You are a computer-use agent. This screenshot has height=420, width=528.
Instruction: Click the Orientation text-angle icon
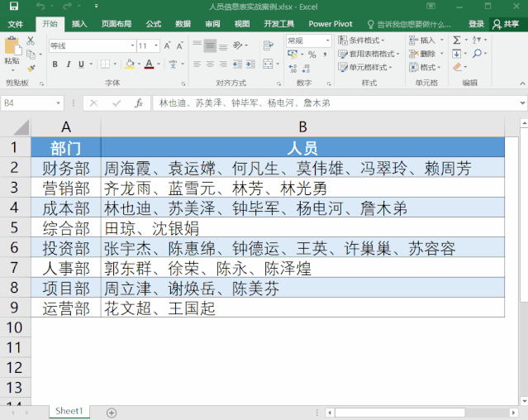click(x=238, y=45)
